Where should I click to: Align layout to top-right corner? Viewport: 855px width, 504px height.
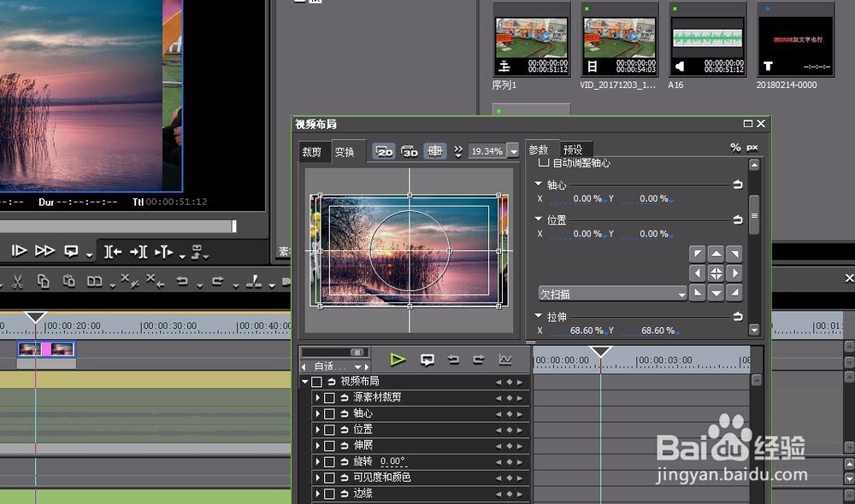tap(734, 254)
